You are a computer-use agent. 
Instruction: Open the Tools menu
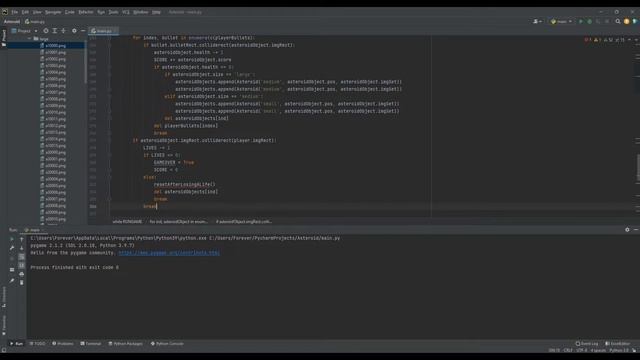pyautogui.click(x=113, y=12)
